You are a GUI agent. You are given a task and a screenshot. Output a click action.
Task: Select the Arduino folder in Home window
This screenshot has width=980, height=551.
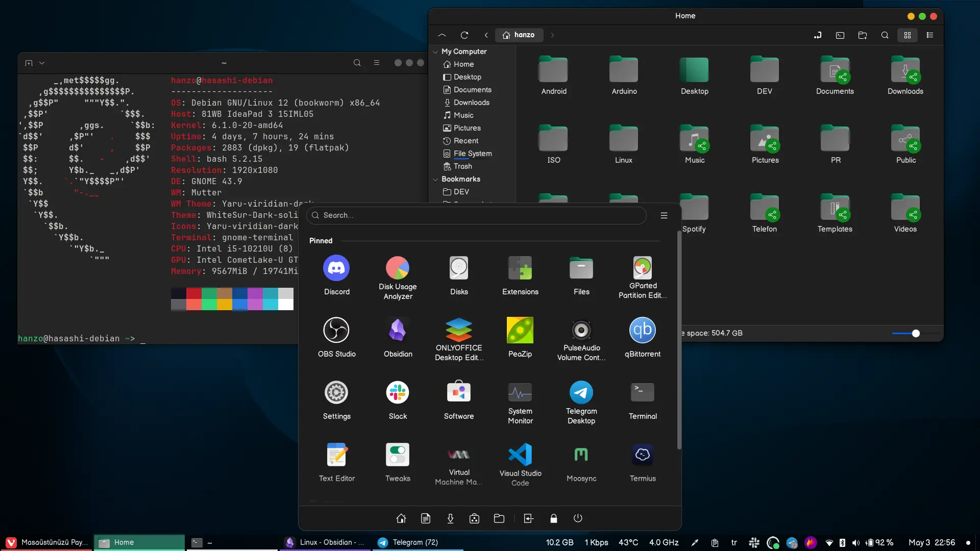[624, 76]
